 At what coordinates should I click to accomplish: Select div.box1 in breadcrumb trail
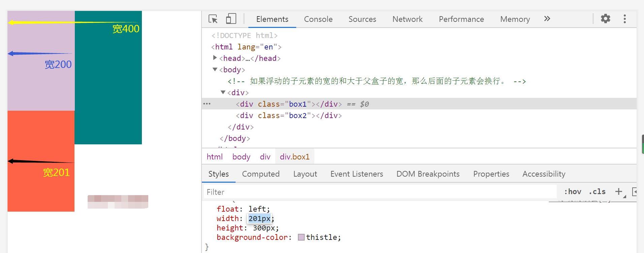(295, 157)
